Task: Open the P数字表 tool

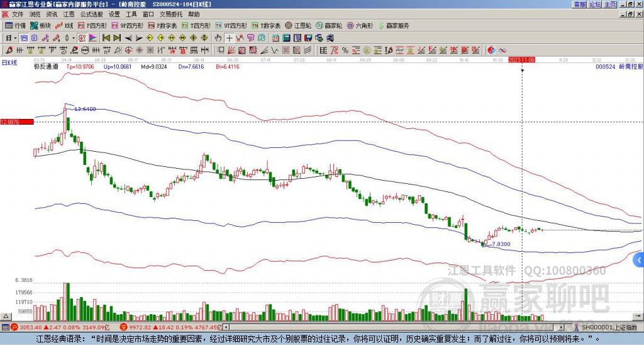Action: pos(162,25)
